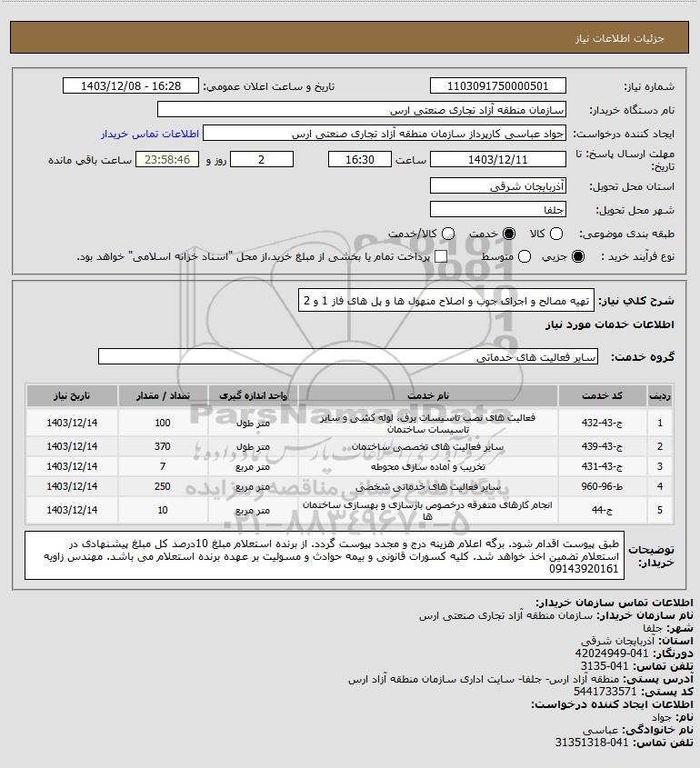Click the announcement date field 1403/12/08 - 16:28

click(131, 85)
